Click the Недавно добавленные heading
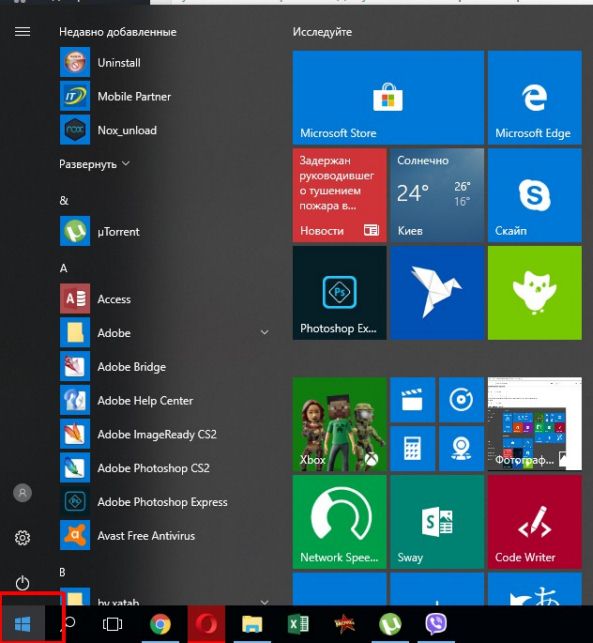 [118, 32]
